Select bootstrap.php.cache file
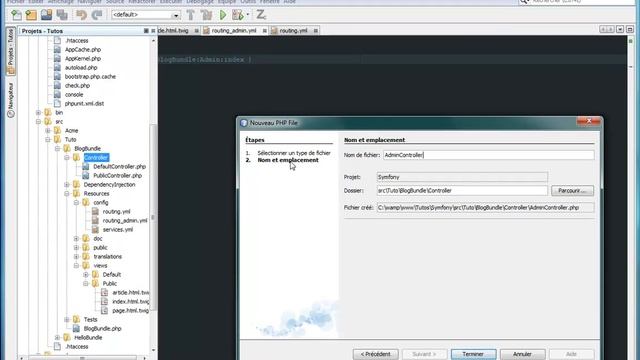The width and height of the screenshot is (640, 360). pos(90,77)
